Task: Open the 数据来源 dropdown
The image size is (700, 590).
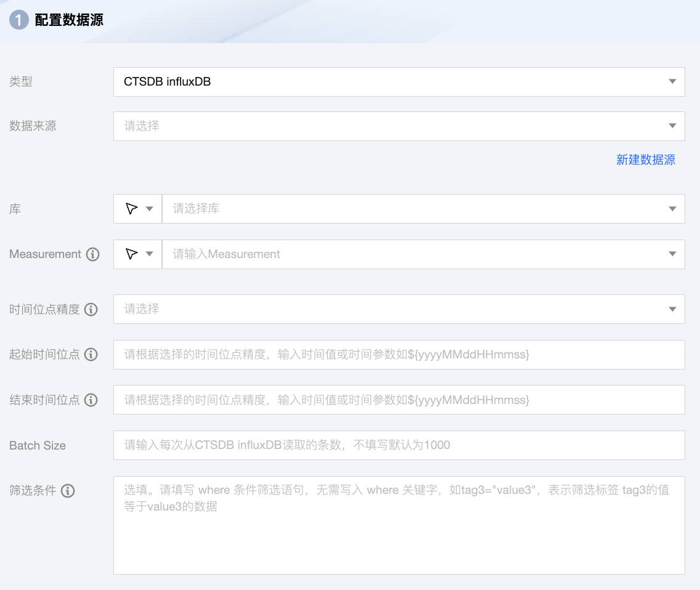Action: click(x=672, y=126)
